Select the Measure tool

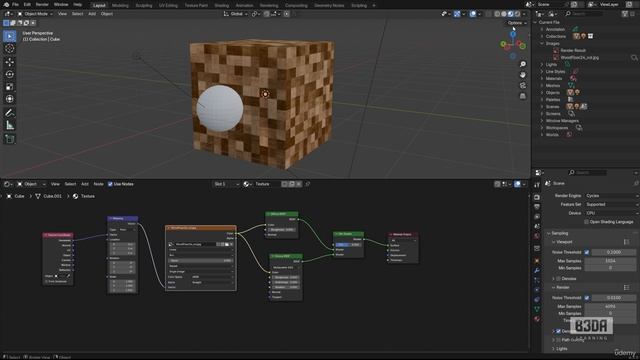pos(10,125)
